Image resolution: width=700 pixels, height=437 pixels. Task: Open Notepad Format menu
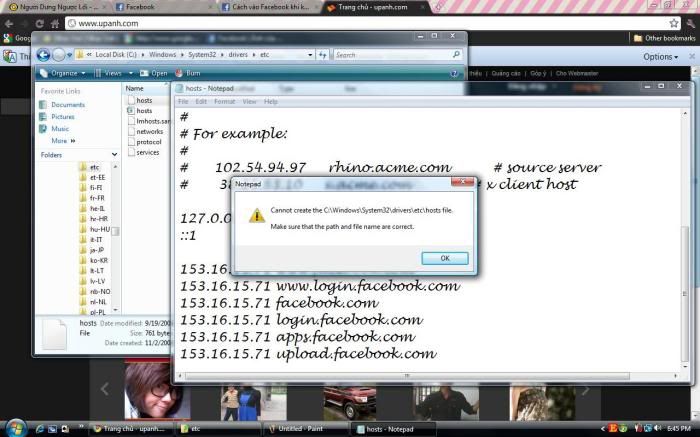tap(224, 102)
